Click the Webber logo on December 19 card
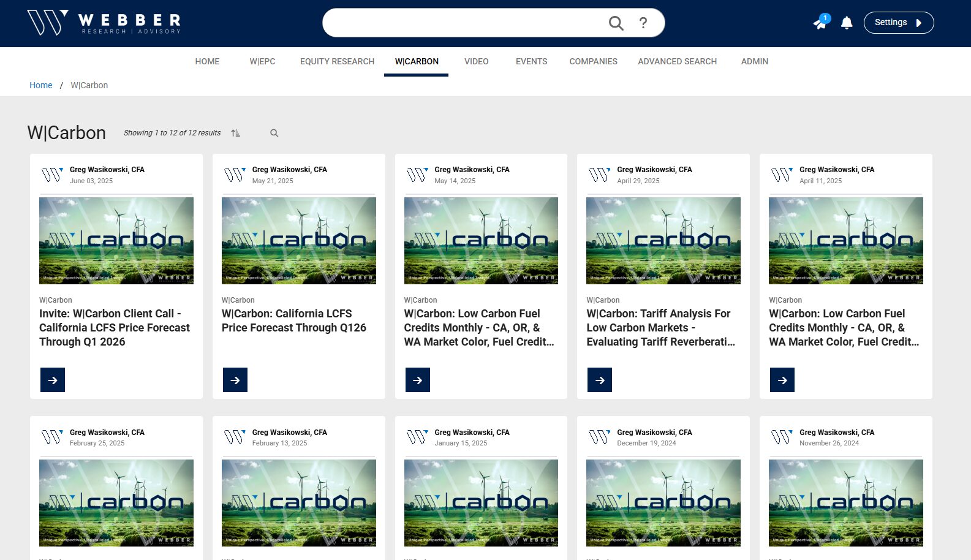971x560 pixels. pyautogui.click(x=599, y=437)
